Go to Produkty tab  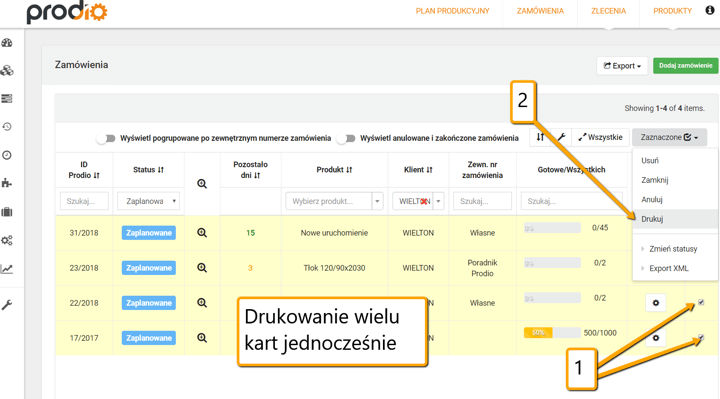coord(672,11)
